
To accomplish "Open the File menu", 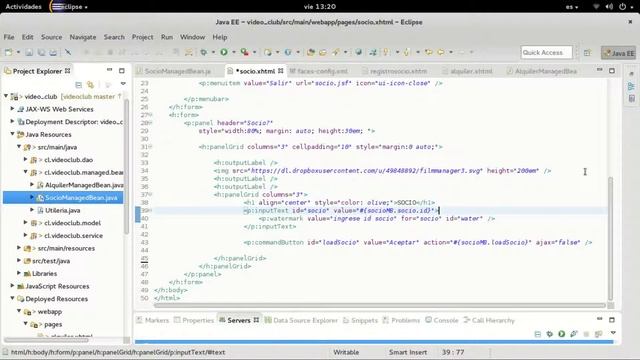I will point(9,37).
